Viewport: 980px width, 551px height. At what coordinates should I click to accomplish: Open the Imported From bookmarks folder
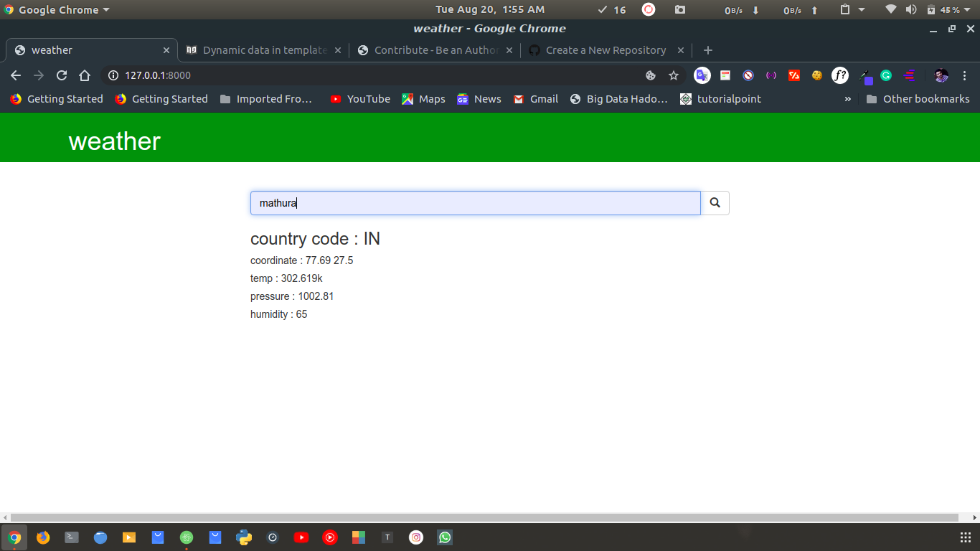tap(266, 99)
